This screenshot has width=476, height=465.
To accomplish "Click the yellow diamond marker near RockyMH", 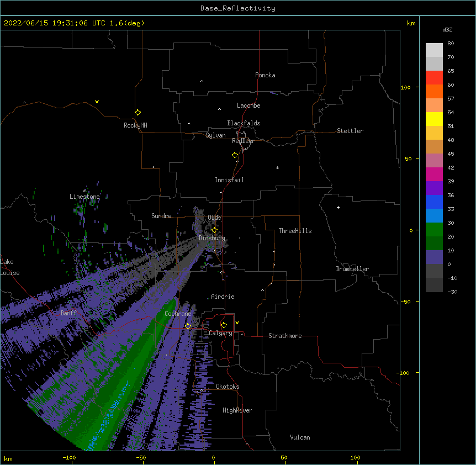I will (137, 112).
